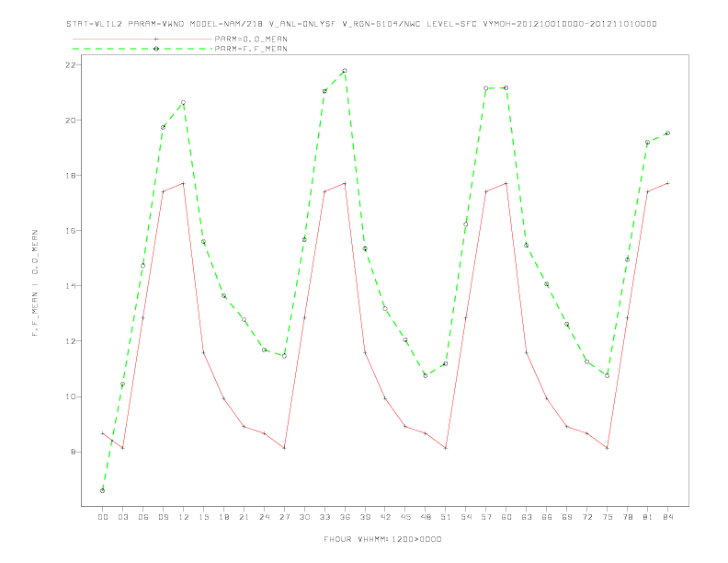Viewport: 728px width, 563px height.
Task: Click the green circle marker at hour 36 peak
Action: tap(345, 71)
